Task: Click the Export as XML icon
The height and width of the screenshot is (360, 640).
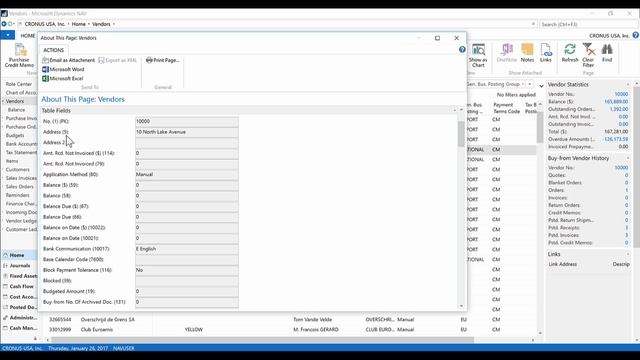Action: pyautogui.click(x=101, y=60)
